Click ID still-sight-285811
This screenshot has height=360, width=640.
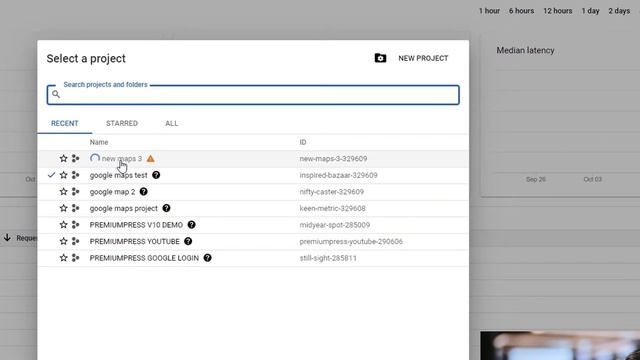pyautogui.click(x=328, y=258)
